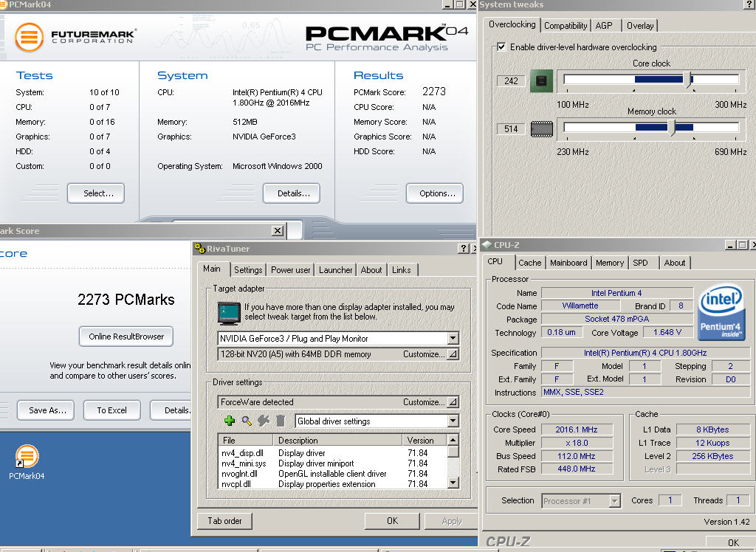Select the Overclocking tab in System tweaks
Screen dimensions: 756x552
[512, 24]
